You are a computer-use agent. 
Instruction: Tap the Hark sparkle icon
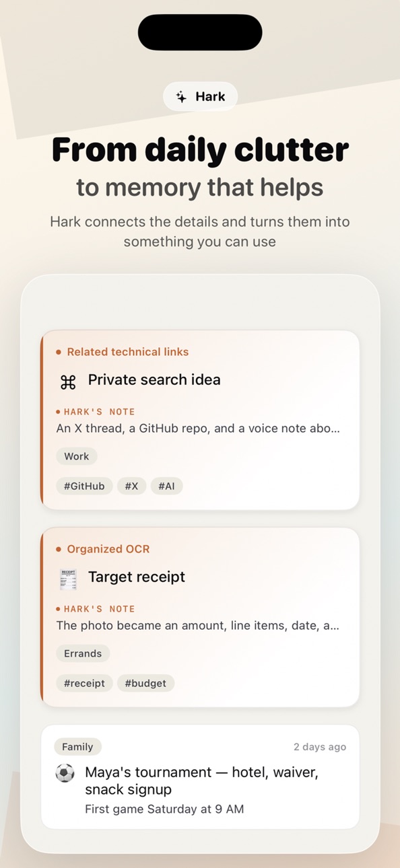[181, 97]
